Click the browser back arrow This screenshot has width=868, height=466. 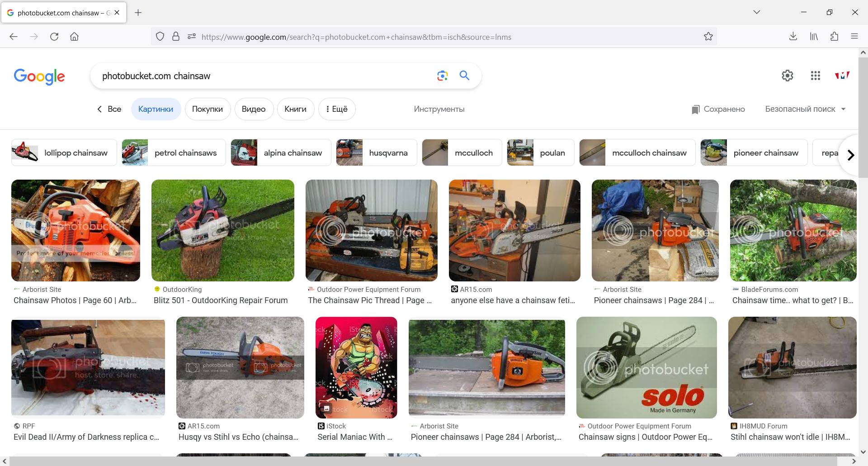tap(14, 37)
